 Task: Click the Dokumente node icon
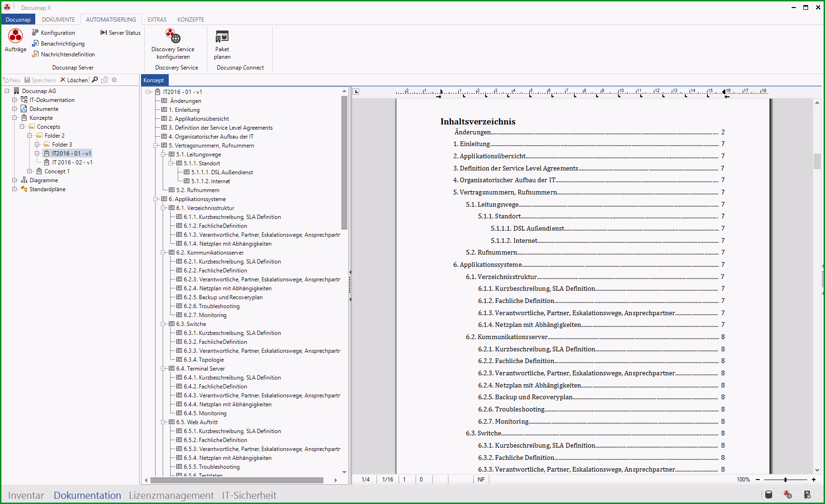(24, 109)
